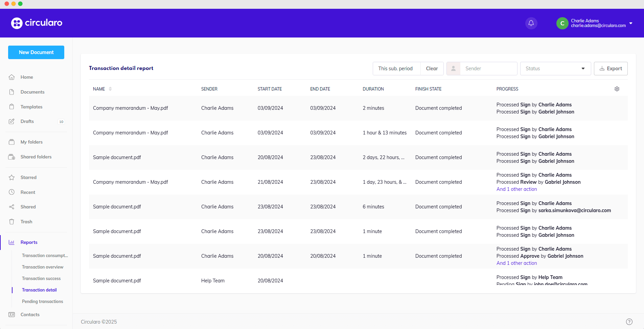Click the Trash bin icon
644x329 pixels.
tap(11, 222)
